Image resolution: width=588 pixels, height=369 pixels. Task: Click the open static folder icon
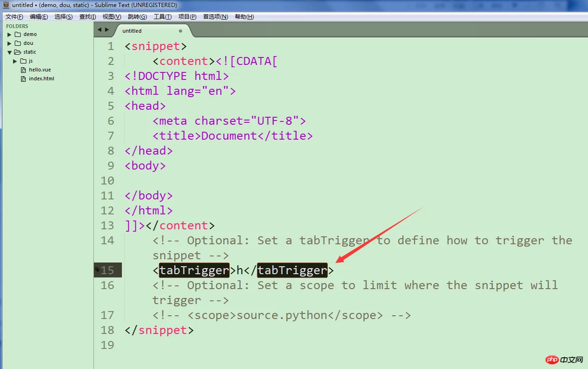coord(18,52)
